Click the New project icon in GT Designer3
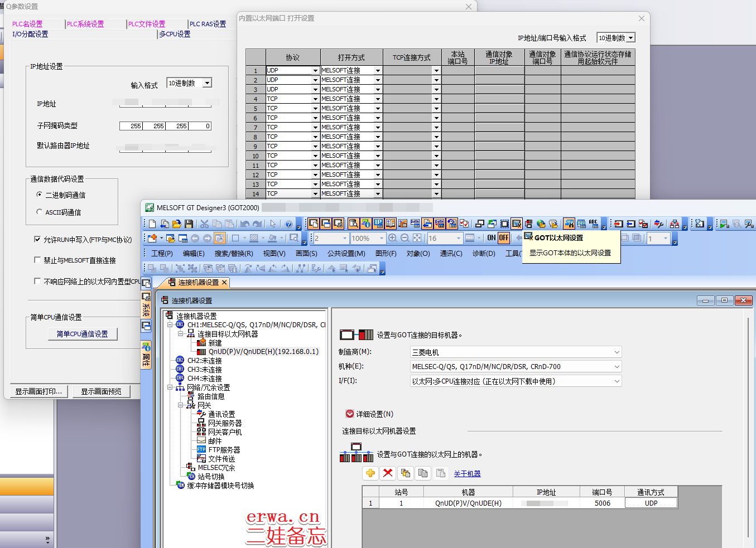This screenshot has height=548, width=756. coord(152,224)
